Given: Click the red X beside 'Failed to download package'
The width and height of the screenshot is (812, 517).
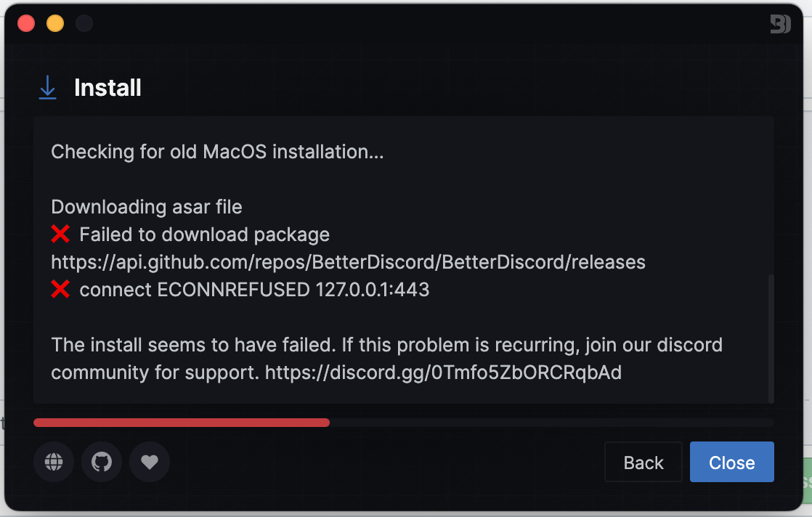Looking at the screenshot, I should (x=61, y=234).
